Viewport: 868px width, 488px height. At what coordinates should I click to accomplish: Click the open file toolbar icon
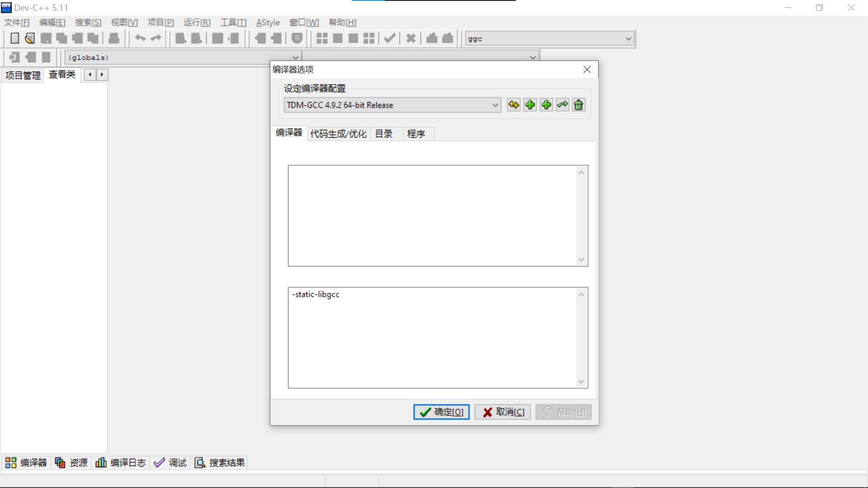click(30, 38)
